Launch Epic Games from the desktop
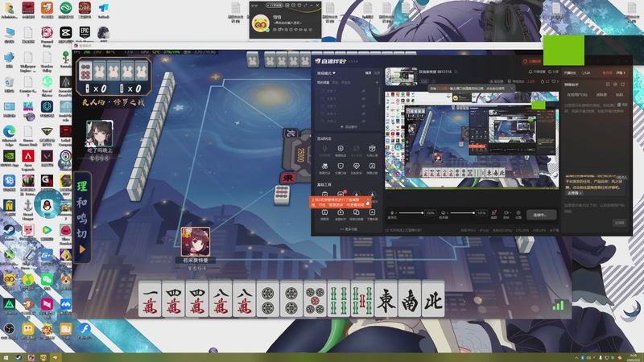The image size is (644, 362). click(85, 32)
